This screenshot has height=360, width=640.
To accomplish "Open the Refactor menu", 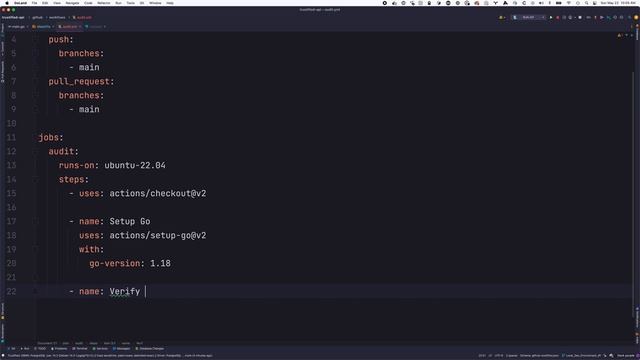I will point(104,3).
